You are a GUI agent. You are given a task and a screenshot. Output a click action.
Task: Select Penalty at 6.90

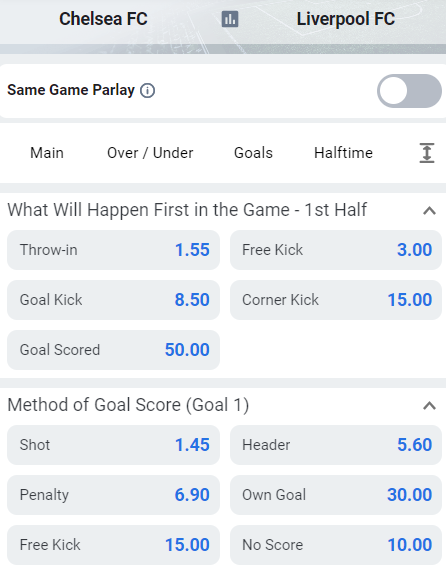click(113, 495)
